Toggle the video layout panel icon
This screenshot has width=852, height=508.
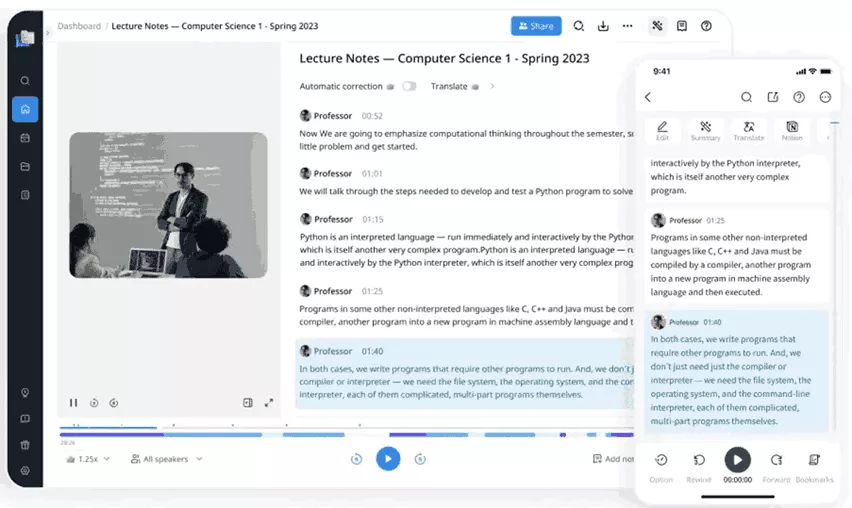(248, 403)
